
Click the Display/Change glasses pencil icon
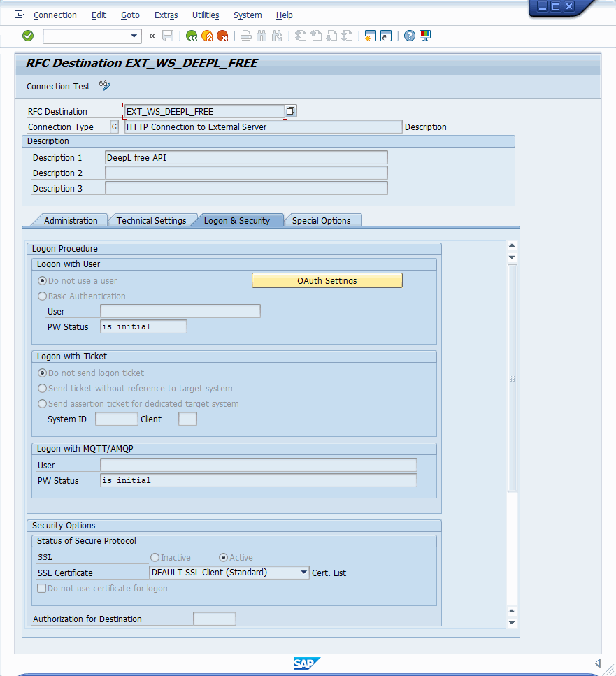point(105,86)
